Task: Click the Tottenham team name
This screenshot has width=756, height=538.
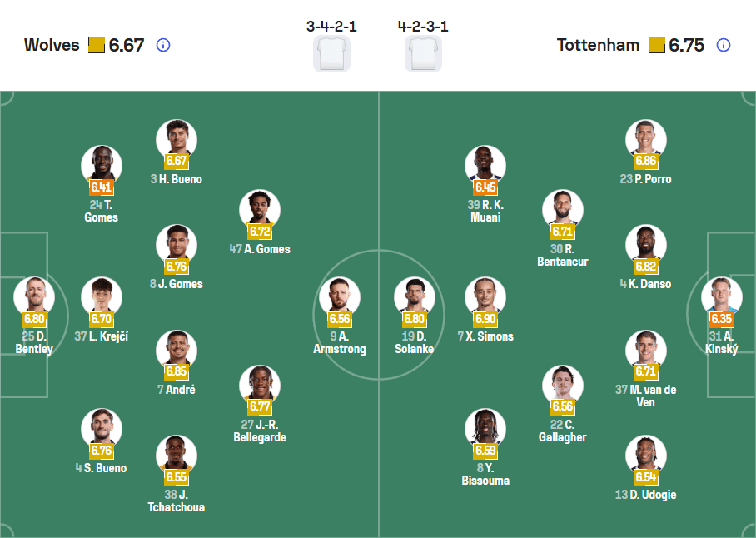Action: 599,45
